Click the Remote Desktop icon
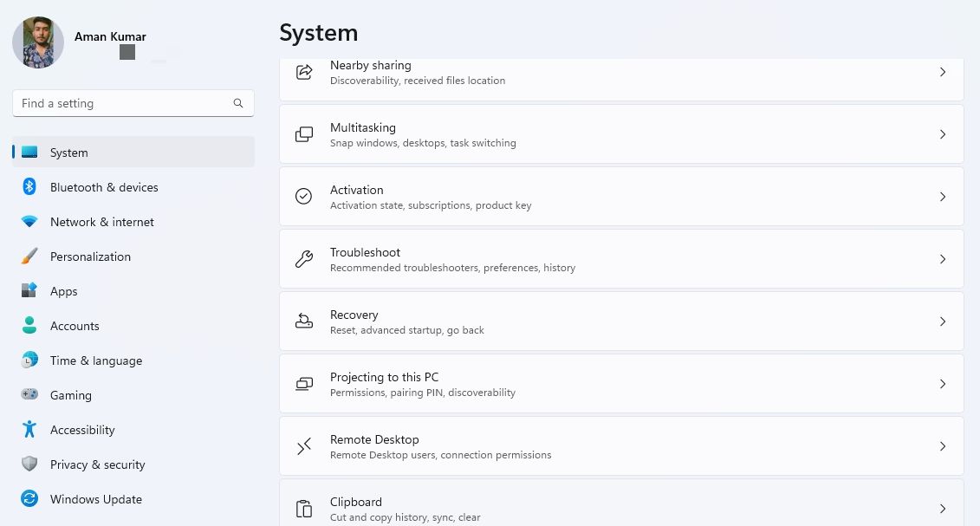Screen dimensions: 980x526 304,446
